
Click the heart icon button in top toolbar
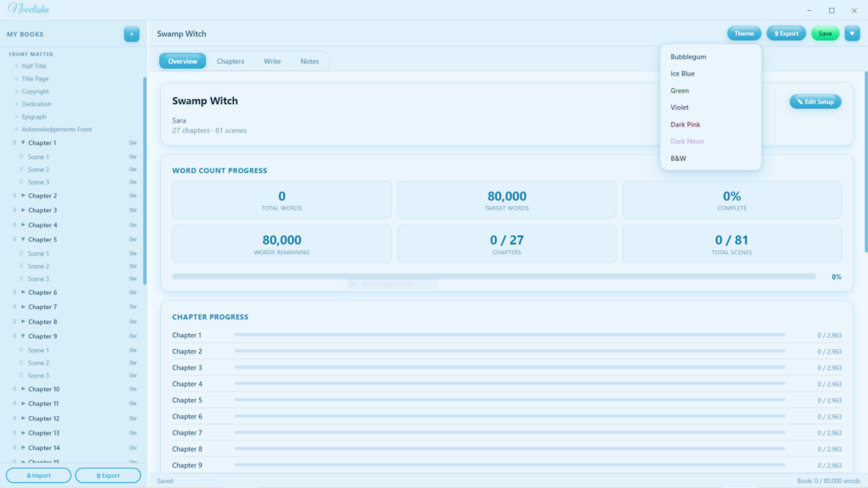pos(852,34)
